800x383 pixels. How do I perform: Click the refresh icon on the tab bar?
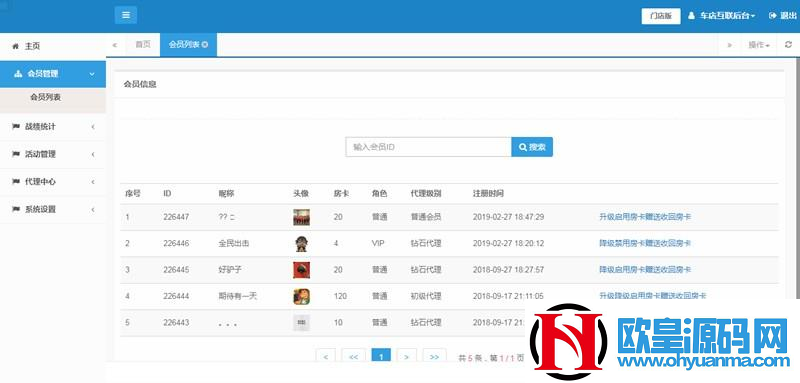coord(788,45)
